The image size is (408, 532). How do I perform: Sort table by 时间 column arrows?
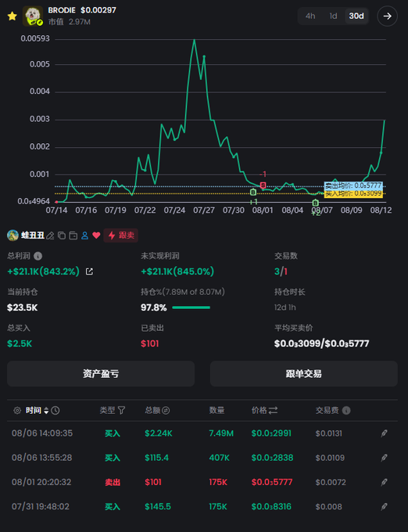pyautogui.click(x=46, y=411)
